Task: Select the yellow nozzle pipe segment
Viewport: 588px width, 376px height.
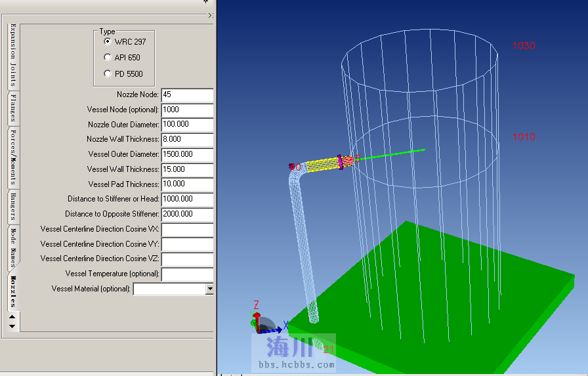Action: [322, 165]
